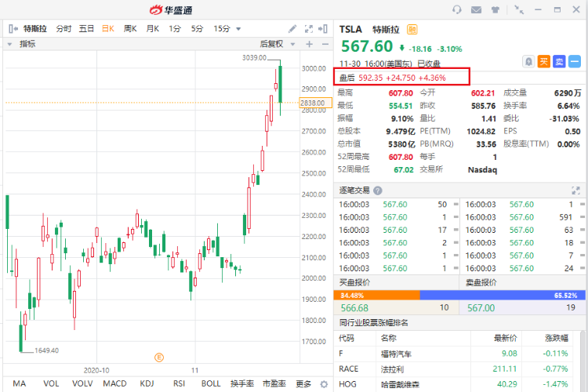Enable the MACD indicator

[114, 383]
